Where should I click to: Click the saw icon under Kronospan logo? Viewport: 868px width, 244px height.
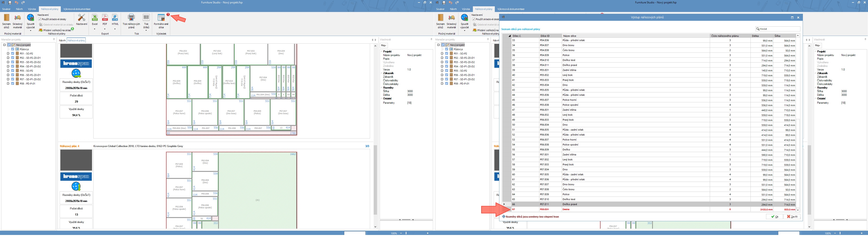tap(76, 73)
